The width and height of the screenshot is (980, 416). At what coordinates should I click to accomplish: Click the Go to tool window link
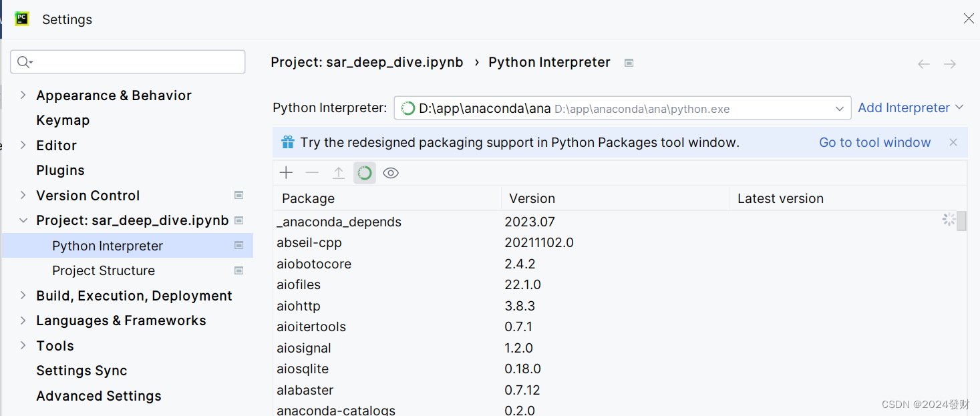[x=874, y=142]
